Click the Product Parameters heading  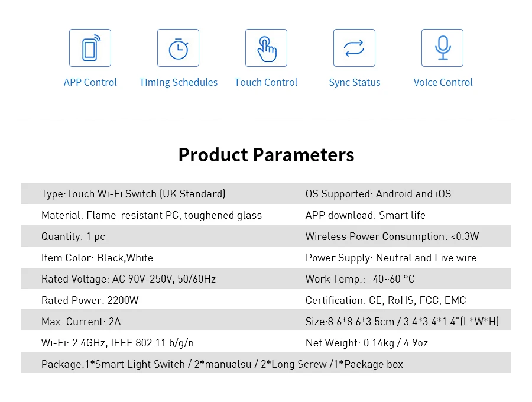click(x=267, y=155)
